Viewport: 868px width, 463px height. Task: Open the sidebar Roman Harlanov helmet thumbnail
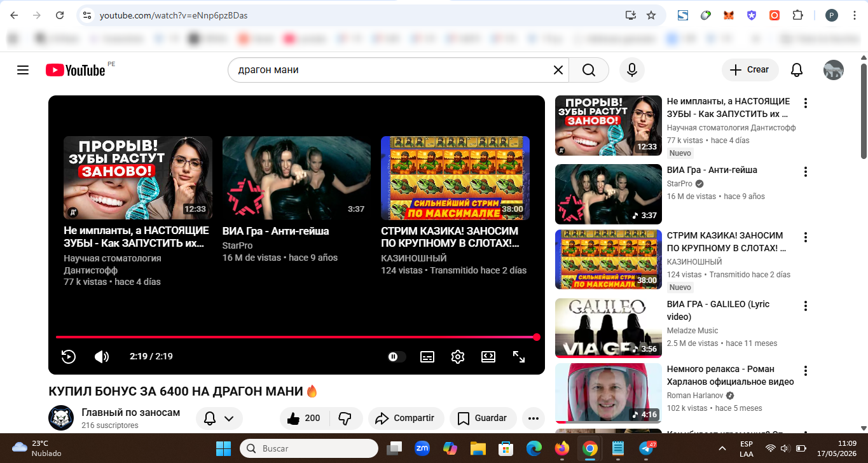coord(609,393)
